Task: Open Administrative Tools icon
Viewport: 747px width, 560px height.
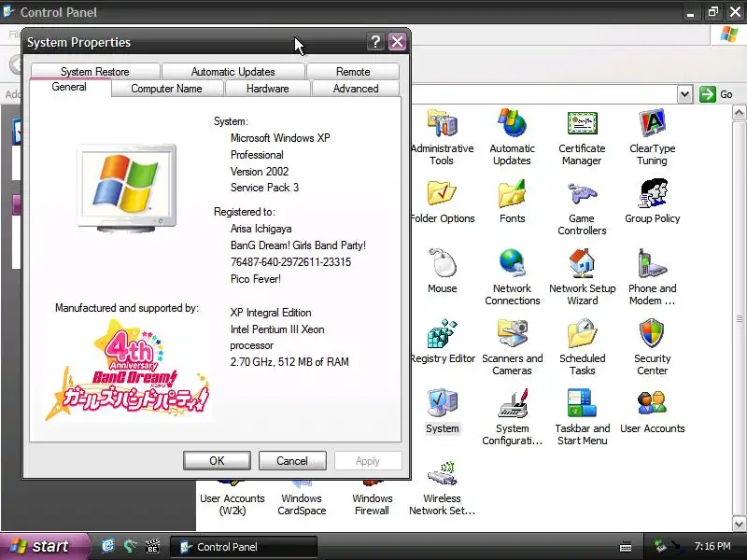Action: point(442,123)
